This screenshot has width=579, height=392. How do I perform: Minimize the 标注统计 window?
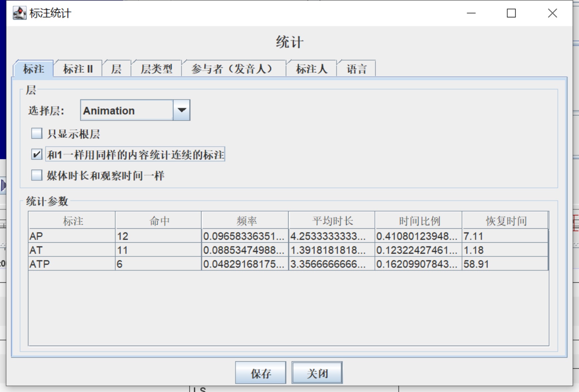[471, 13]
